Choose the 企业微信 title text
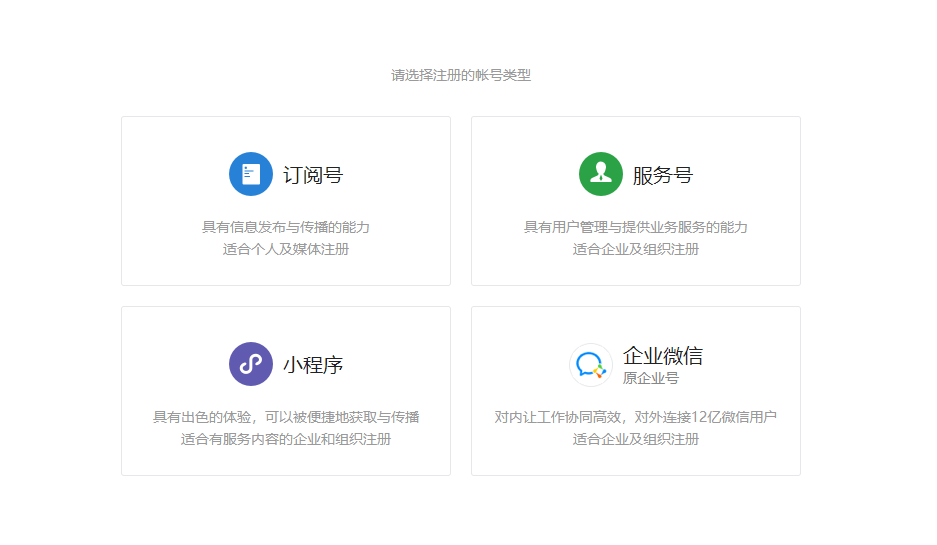The height and width of the screenshot is (545, 937). [x=662, y=356]
